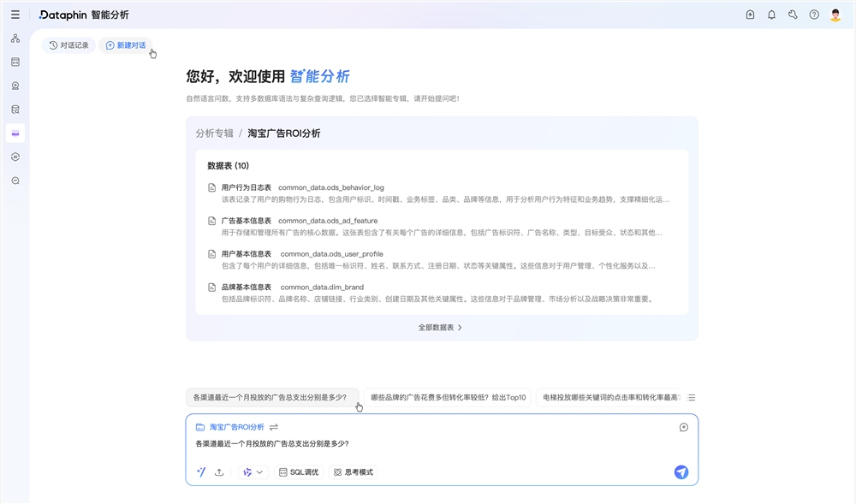The image size is (856, 504).
Task: Select the 淘宝广告ROI分析 album tag in input
Action: (x=230, y=427)
